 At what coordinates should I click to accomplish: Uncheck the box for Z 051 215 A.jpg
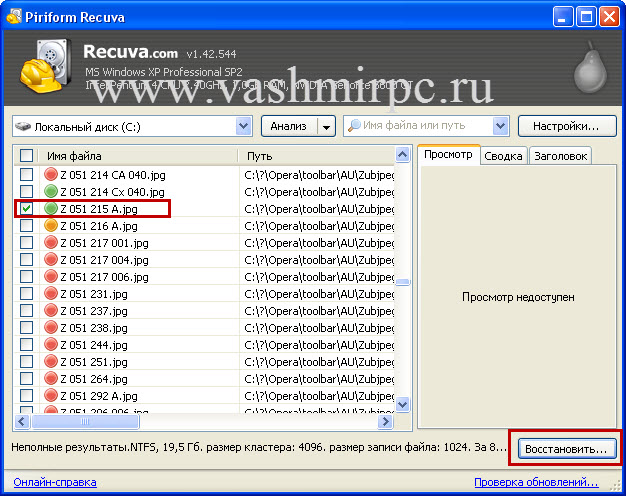click(26, 208)
